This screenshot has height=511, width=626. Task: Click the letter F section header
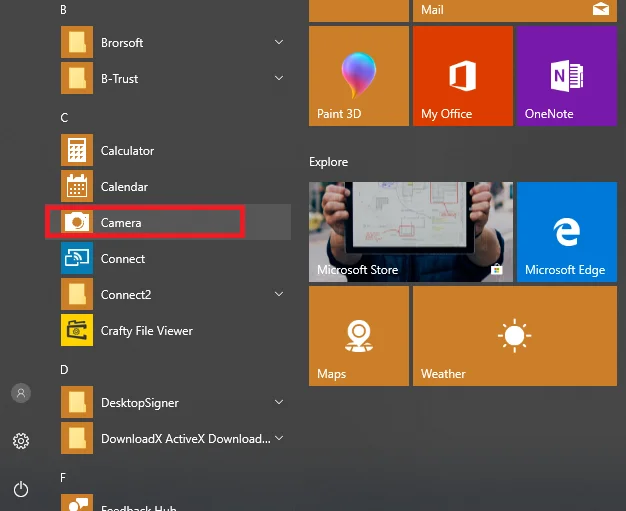(63, 477)
